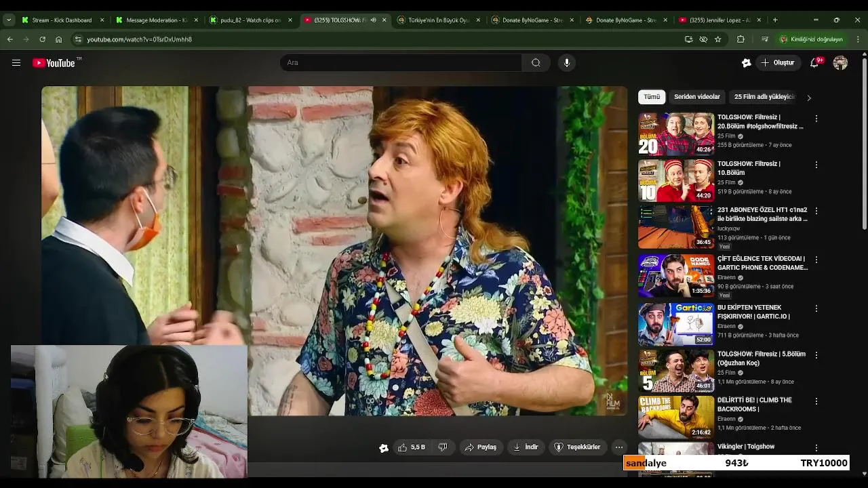This screenshot has height=488, width=868.
Task: Open the browser three-dot menu
Action: tap(858, 39)
